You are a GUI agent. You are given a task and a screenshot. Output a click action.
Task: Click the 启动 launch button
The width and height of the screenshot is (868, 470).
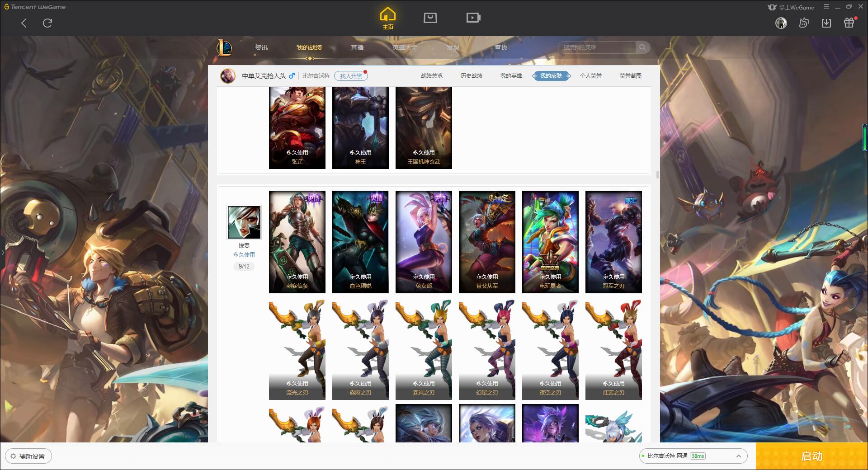(811, 456)
